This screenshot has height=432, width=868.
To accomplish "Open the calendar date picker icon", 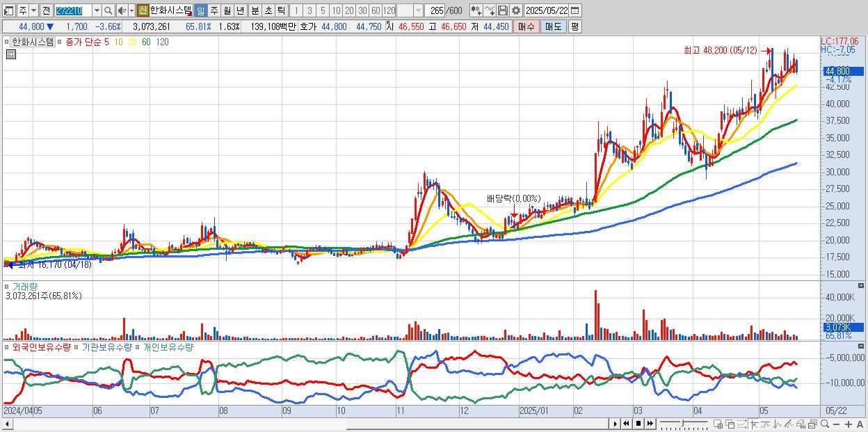I will point(575,10).
